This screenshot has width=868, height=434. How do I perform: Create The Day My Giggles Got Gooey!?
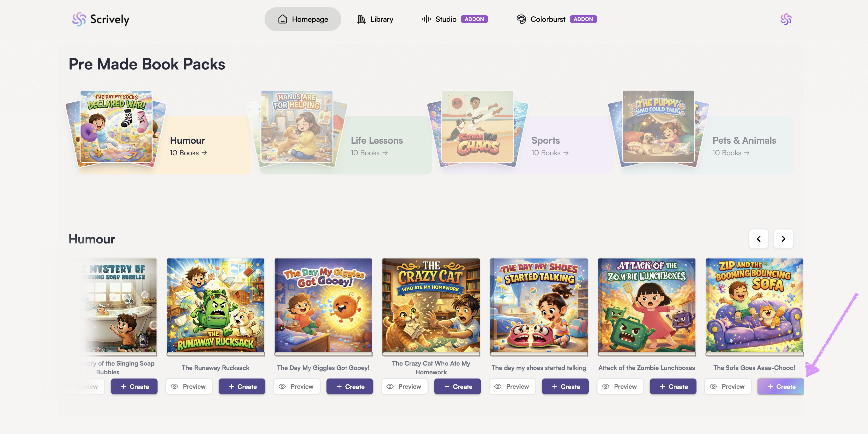pos(350,387)
